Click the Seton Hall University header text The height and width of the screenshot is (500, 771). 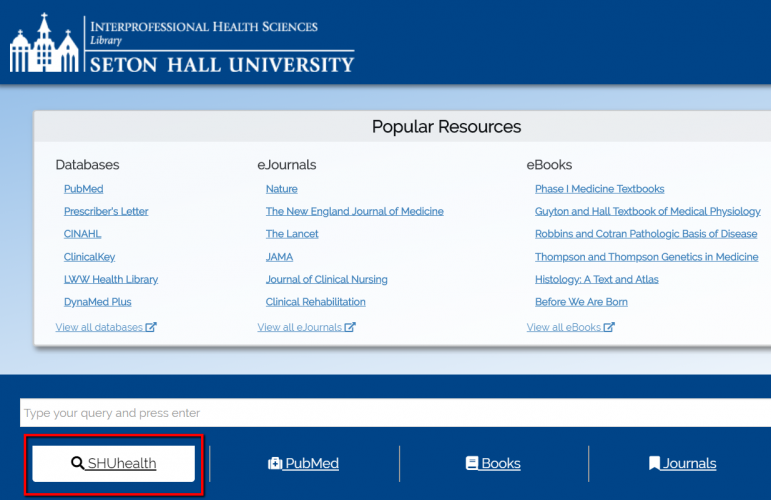222,64
